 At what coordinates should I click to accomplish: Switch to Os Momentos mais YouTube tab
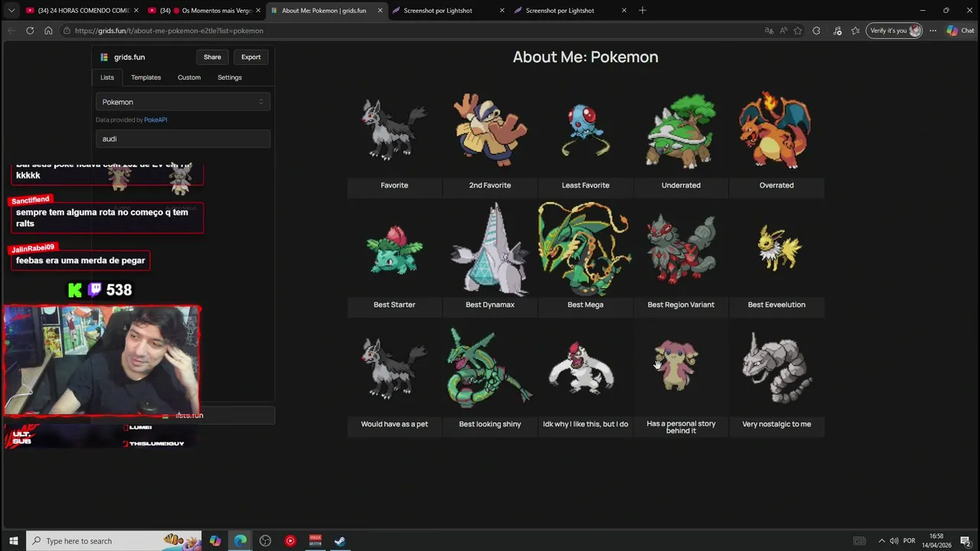point(203,11)
